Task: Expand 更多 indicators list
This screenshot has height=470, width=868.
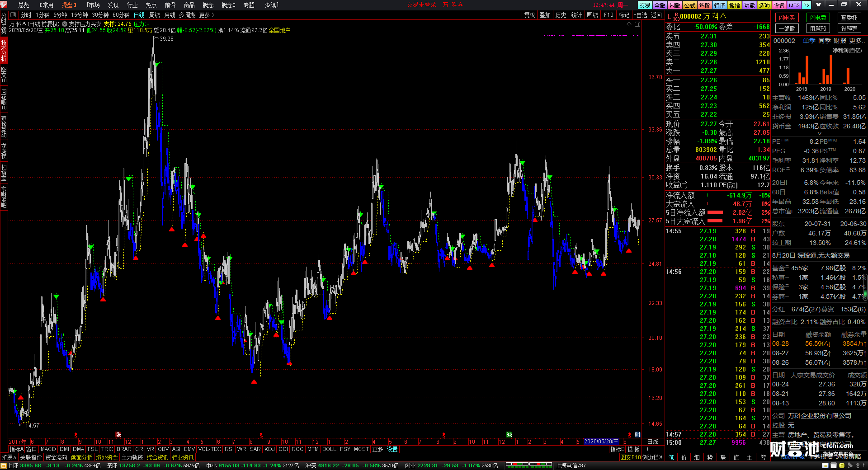Action: click(377, 449)
